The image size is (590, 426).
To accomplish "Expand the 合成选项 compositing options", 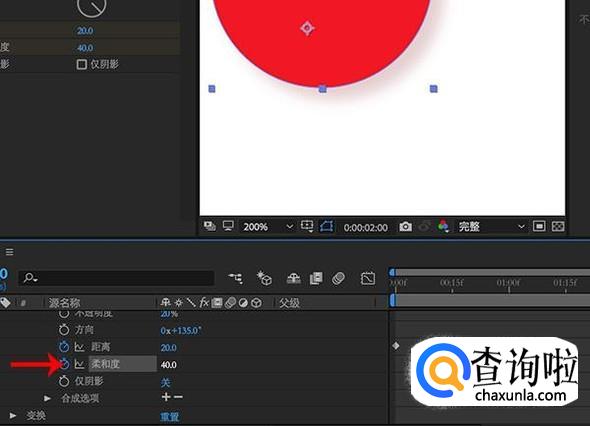I will click(47, 398).
